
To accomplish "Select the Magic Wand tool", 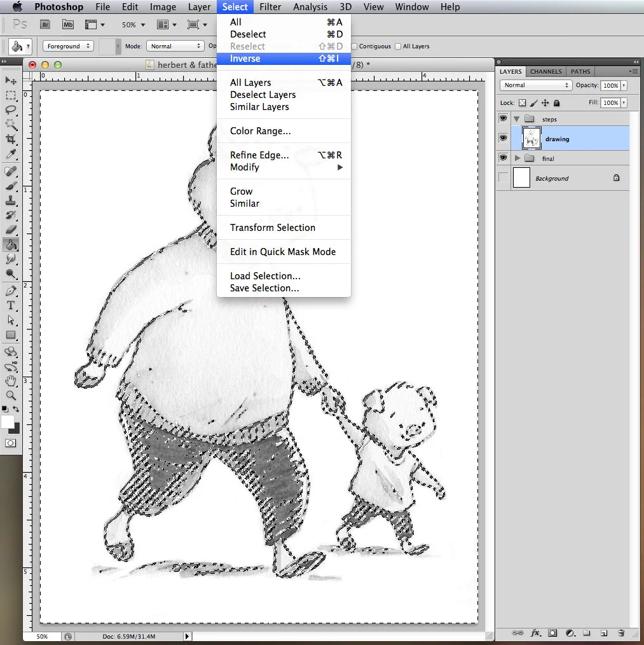I will tap(11, 124).
